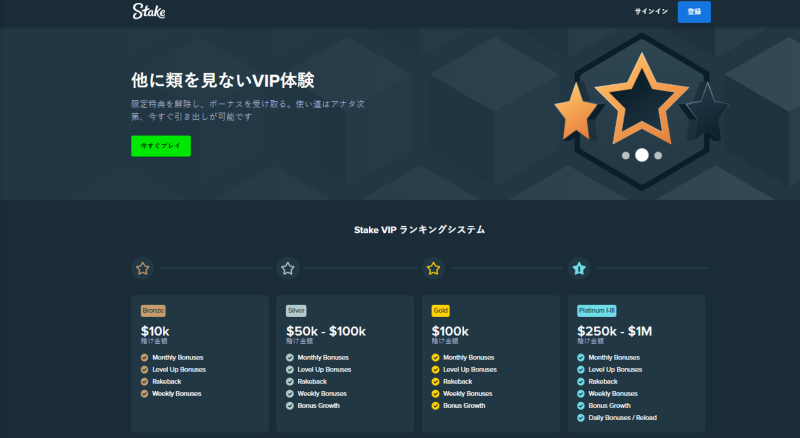Click Platinum Level Up Bonuses check icon
This screenshot has width=800, height=438.
(581, 370)
